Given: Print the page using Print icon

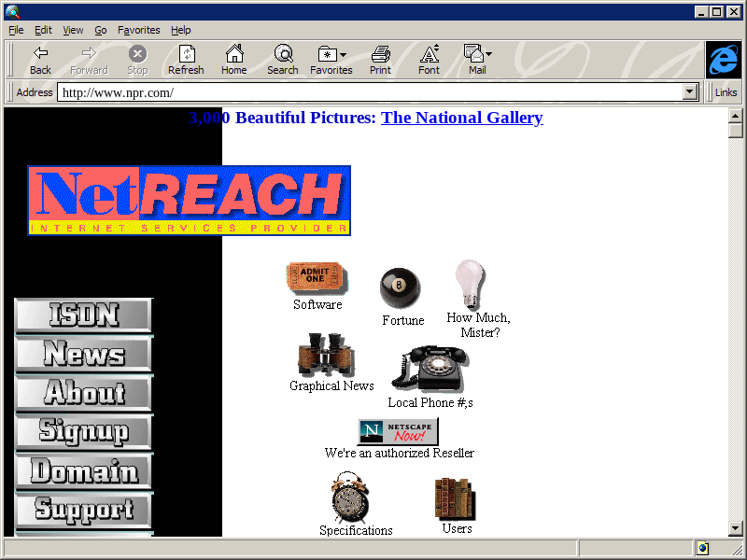Looking at the screenshot, I should point(380,60).
